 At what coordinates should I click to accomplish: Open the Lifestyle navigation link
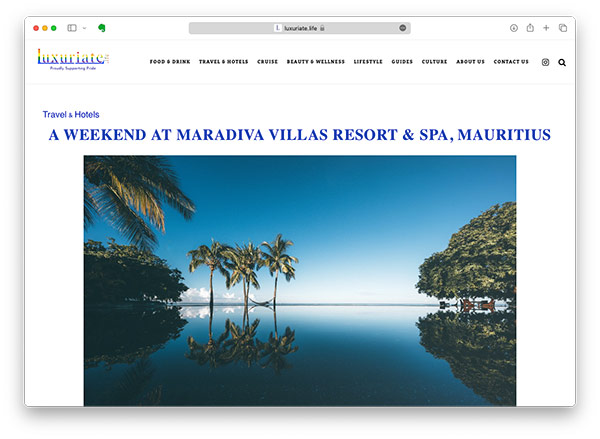tap(368, 62)
